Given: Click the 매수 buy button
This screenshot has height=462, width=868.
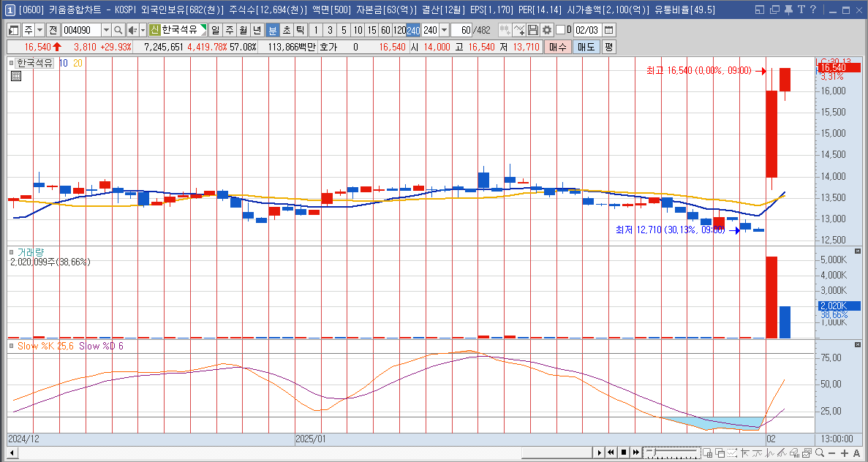Looking at the screenshot, I should pyautogui.click(x=557, y=47).
